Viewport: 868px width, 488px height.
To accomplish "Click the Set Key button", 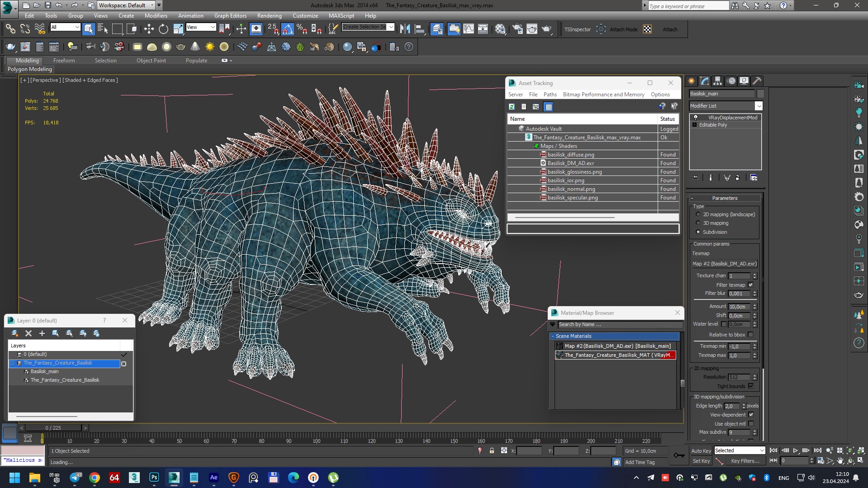I will pos(701,461).
